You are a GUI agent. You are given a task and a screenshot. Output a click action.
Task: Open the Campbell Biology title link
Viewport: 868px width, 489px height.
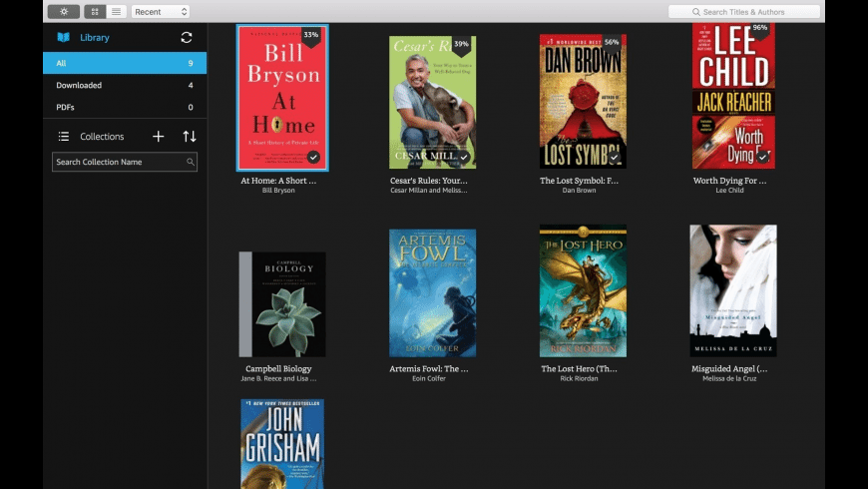[x=278, y=369]
